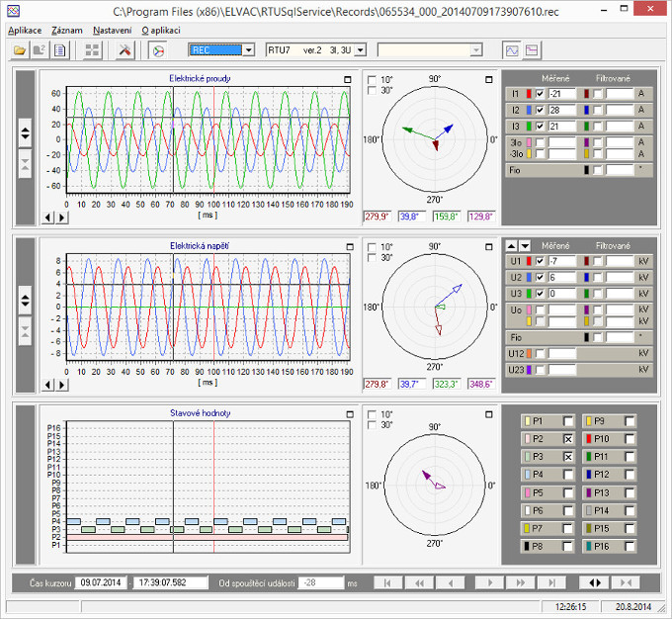This screenshot has width=672, height=619.
Task: Fast rewind the cursor position
Action: pos(420,583)
